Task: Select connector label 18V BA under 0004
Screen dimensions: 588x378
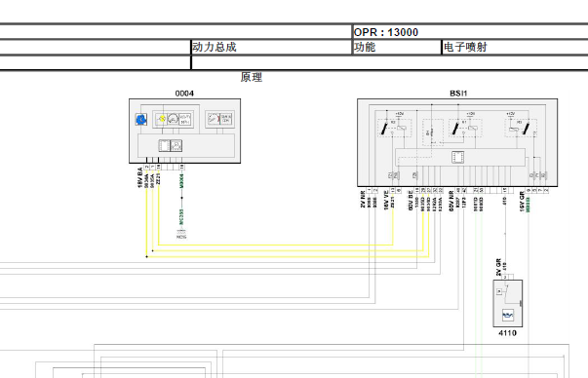Action: coord(139,177)
